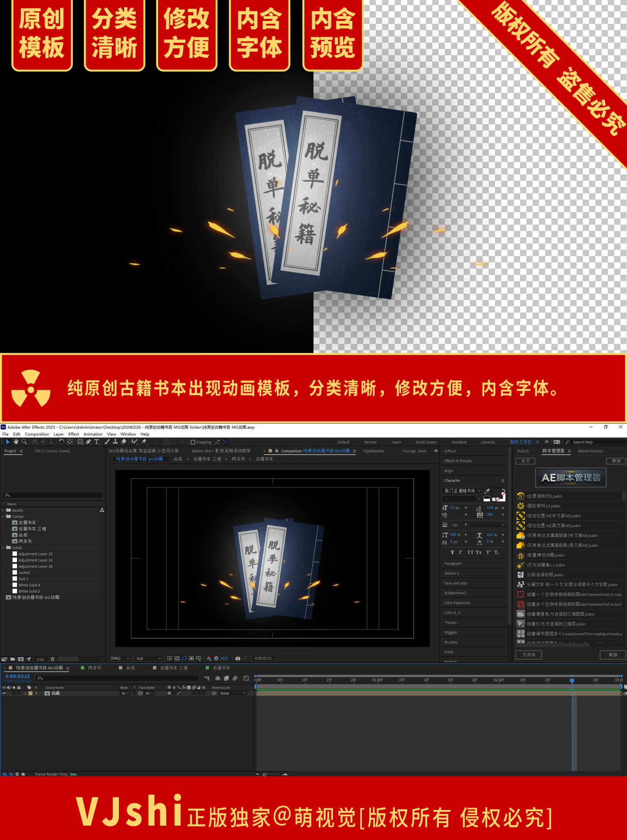Select the Roto Brush tool
Screen dimensions: 627x840
coord(134,442)
